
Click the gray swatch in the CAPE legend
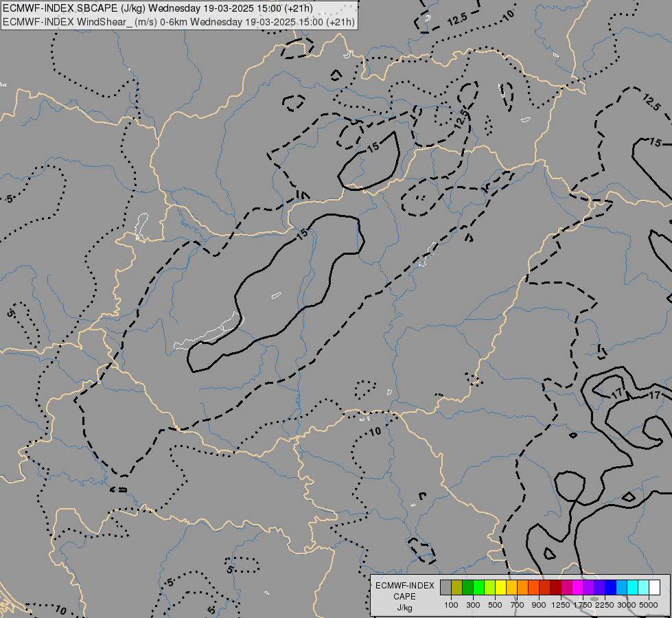(x=445, y=588)
